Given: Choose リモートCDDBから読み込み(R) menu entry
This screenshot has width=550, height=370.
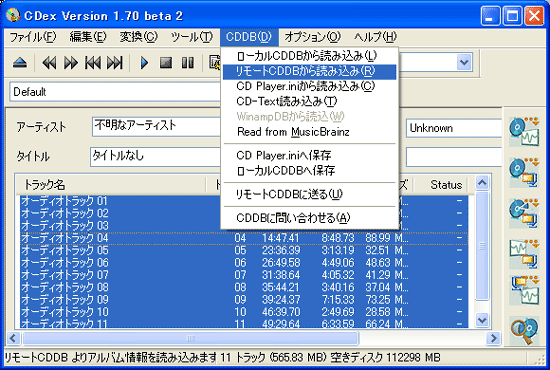Looking at the screenshot, I should pos(309,72).
